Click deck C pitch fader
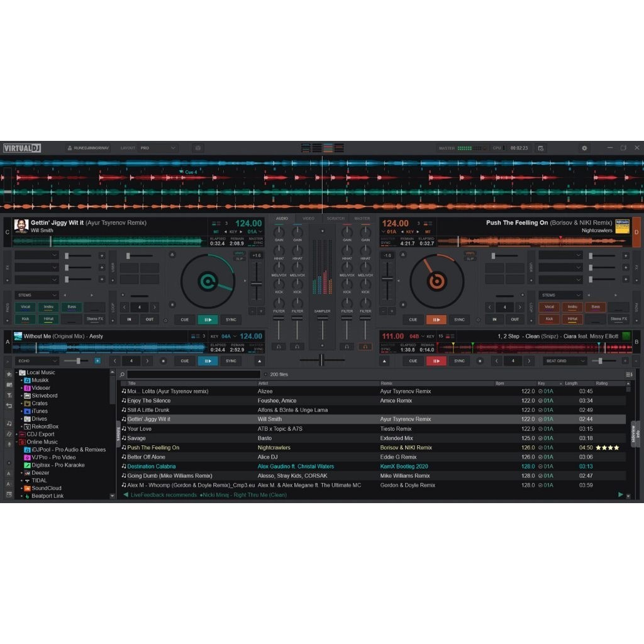The height and width of the screenshot is (644, 644). [257, 284]
